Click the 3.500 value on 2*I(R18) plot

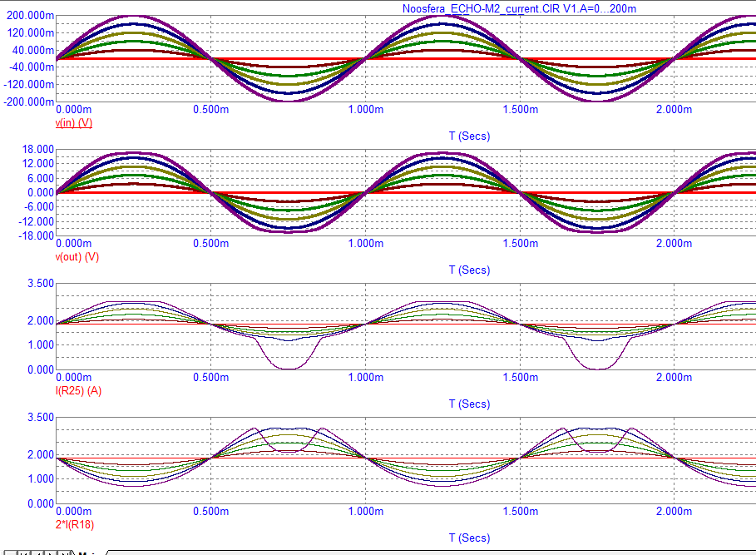click(41, 418)
